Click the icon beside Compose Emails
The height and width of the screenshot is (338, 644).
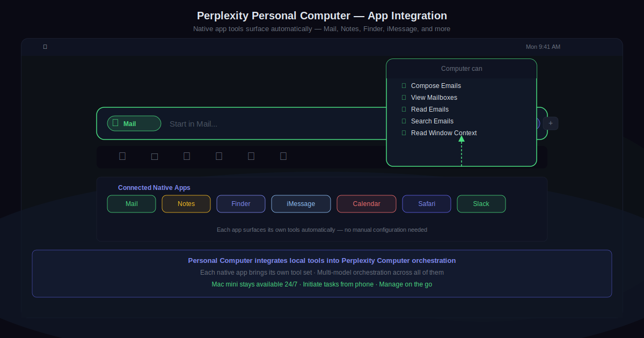(404, 86)
